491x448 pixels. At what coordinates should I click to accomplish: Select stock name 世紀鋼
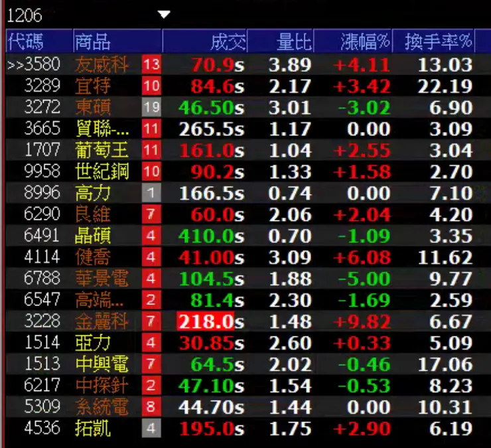(x=102, y=171)
